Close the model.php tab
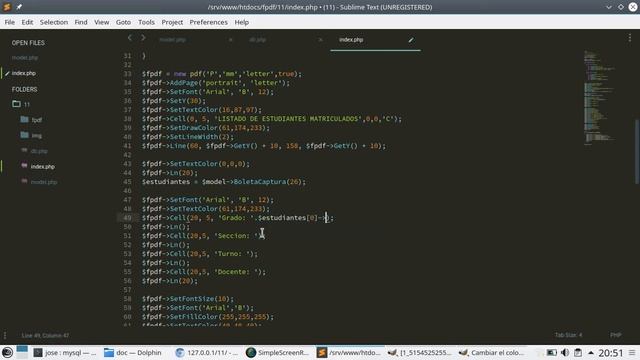This screenshot has width=640, height=360. click(x=231, y=40)
